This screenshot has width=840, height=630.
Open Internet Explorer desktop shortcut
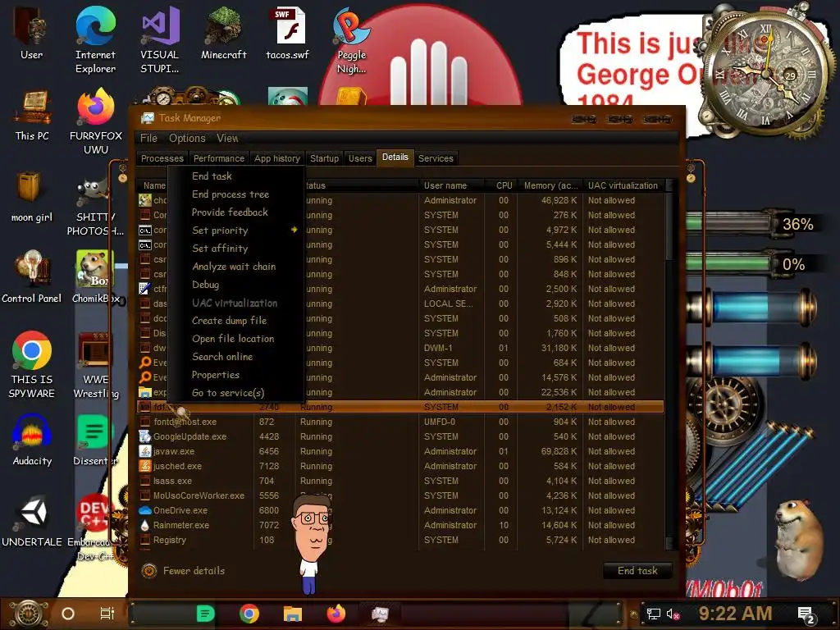(95, 40)
